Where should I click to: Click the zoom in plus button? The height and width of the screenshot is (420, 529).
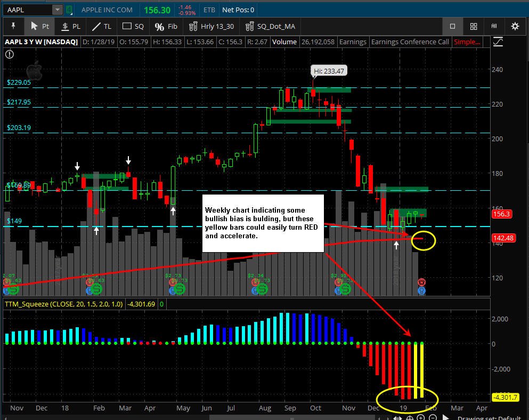point(421,418)
